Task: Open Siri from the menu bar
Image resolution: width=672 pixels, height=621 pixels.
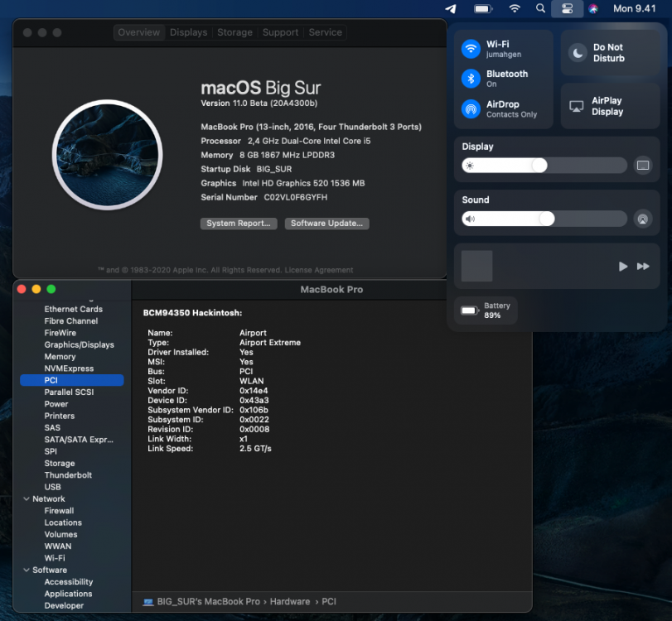Action: 593,8
